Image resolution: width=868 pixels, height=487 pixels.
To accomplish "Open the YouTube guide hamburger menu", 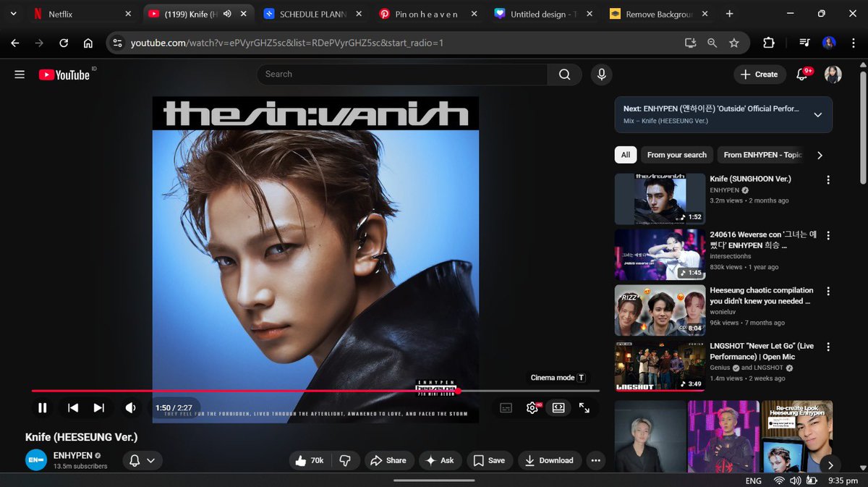I will click(x=20, y=75).
